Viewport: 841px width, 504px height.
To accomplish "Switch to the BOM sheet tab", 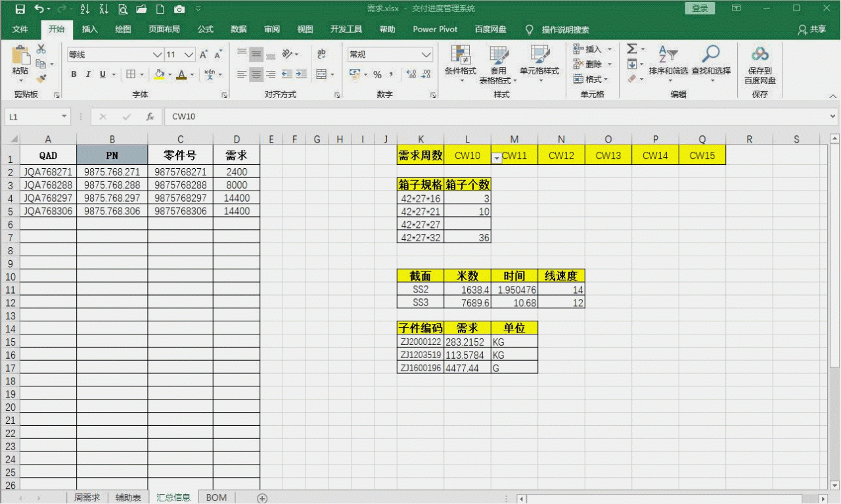I will [x=216, y=497].
